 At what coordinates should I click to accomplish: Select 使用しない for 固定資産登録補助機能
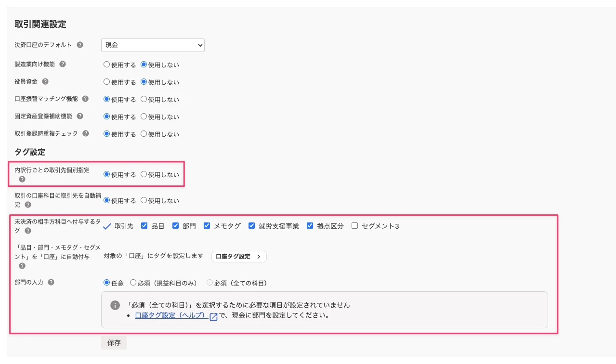tap(144, 117)
